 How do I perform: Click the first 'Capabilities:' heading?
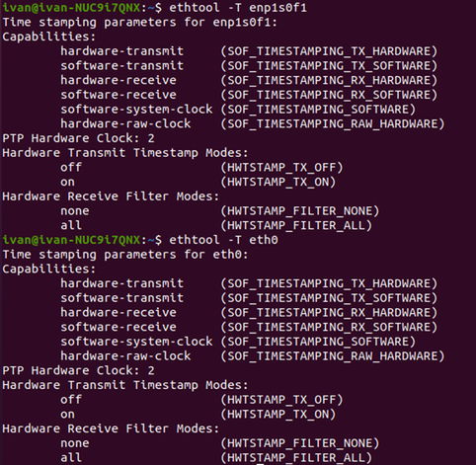(49, 37)
